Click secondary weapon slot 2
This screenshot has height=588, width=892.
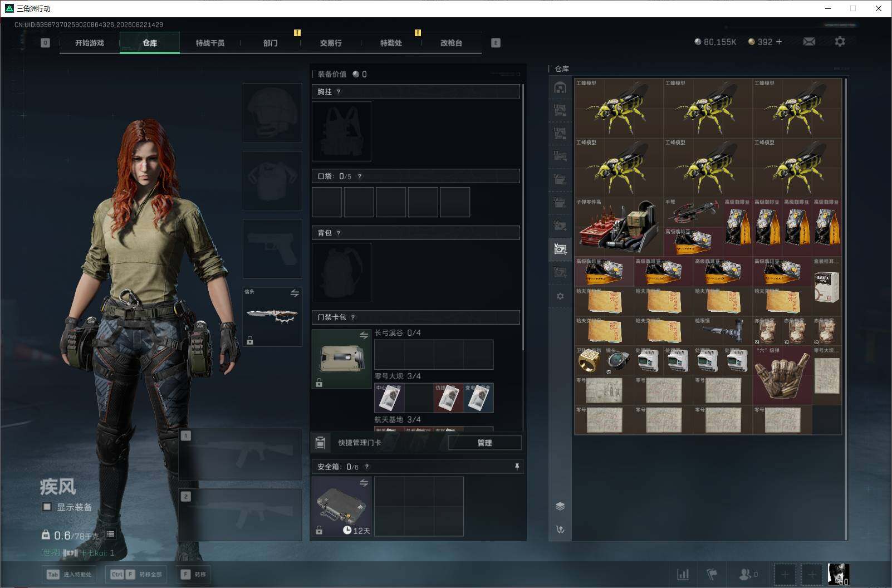pyautogui.click(x=241, y=514)
